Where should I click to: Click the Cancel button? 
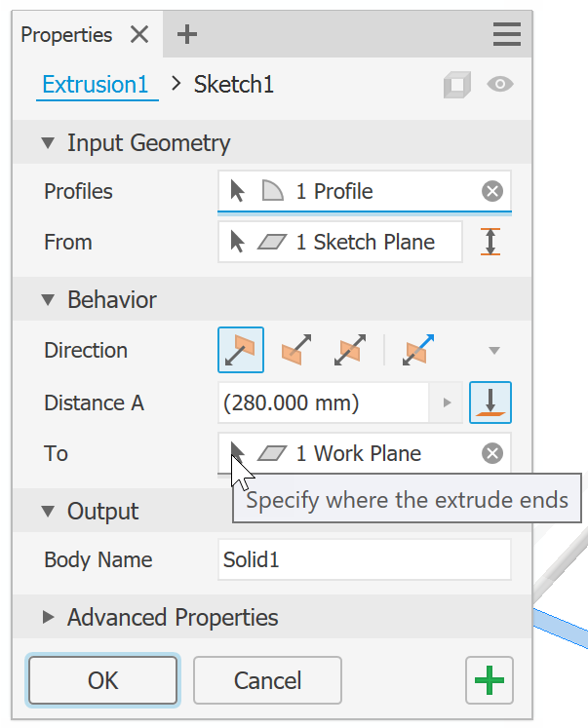267,679
